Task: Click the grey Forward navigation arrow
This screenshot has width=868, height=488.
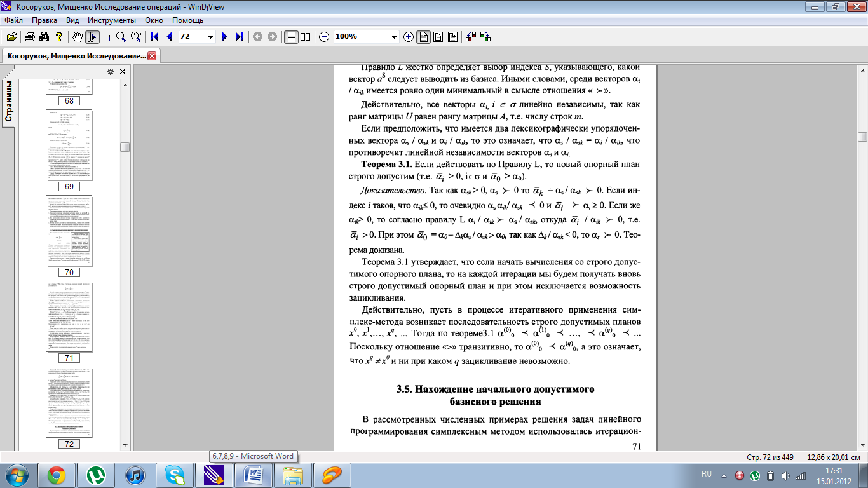Action: (x=272, y=37)
